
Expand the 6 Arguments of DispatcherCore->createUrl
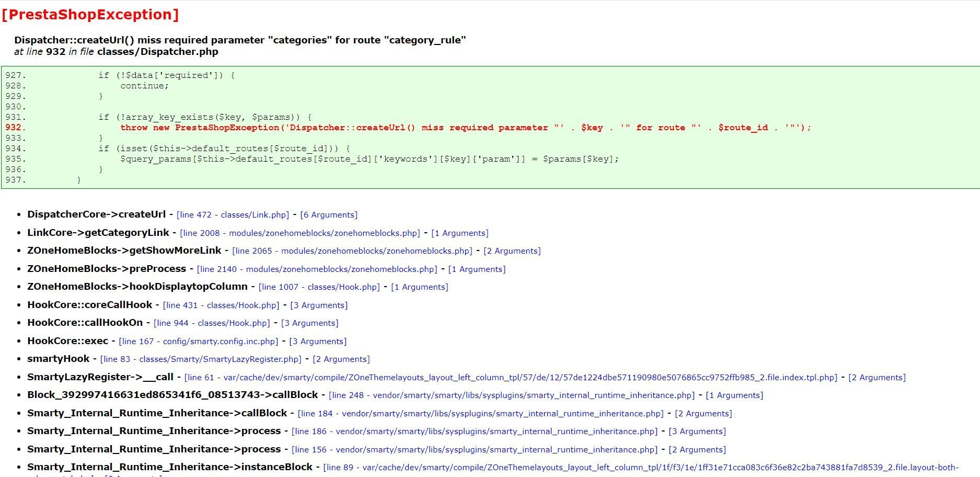[x=329, y=215]
